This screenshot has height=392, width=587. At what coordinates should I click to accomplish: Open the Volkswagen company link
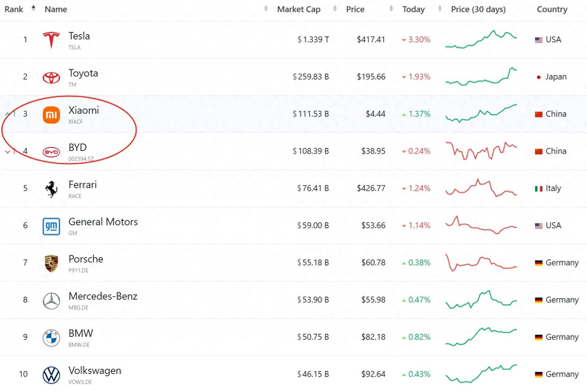[95, 371]
